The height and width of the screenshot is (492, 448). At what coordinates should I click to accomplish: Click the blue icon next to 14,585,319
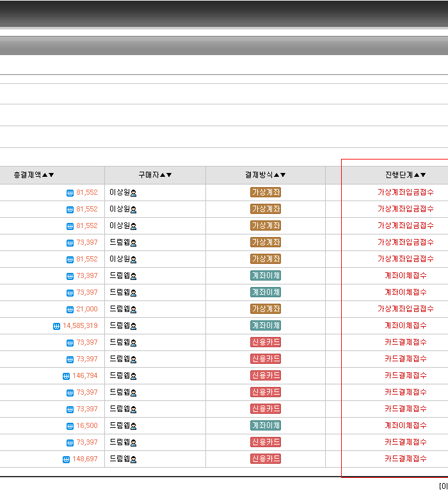[x=56, y=326]
